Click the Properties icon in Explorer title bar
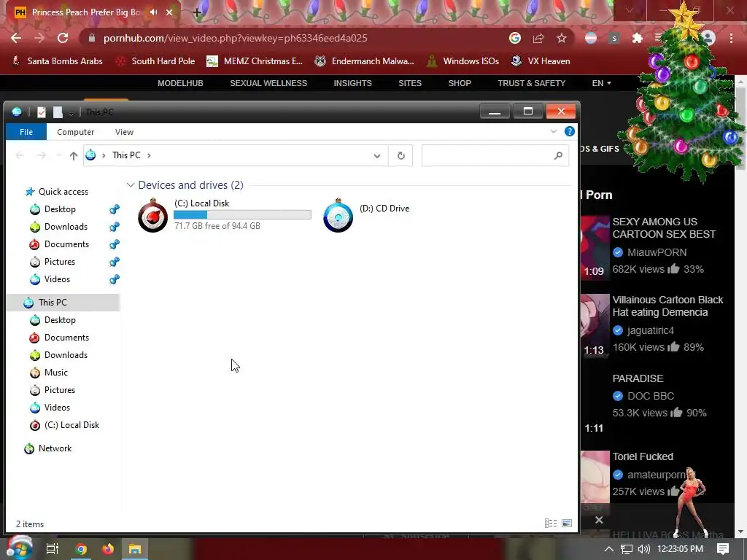The width and height of the screenshot is (747, 560). (x=42, y=112)
